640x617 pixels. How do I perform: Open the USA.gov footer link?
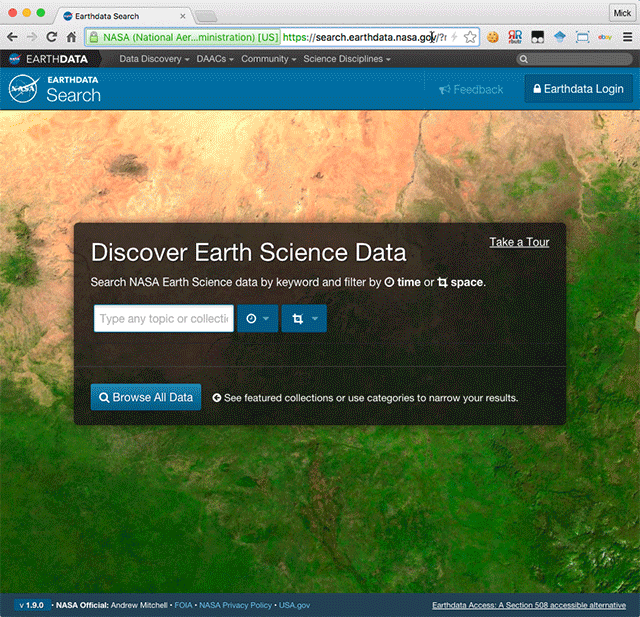click(294, 605)
